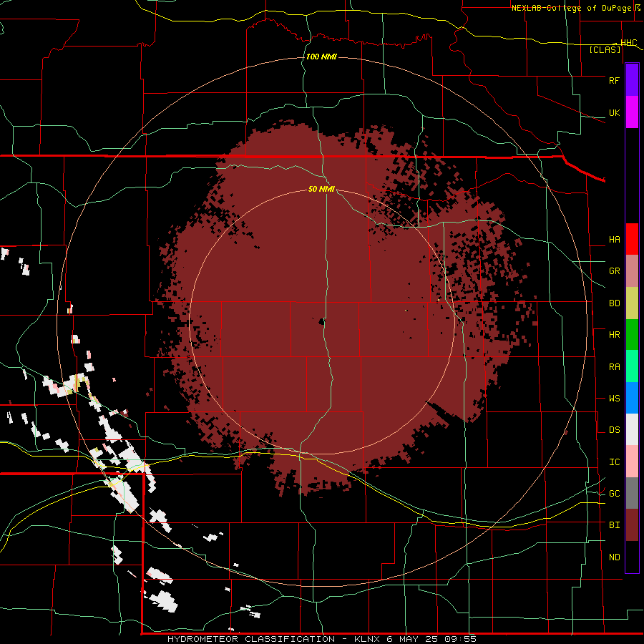Click the RF purple legend swatch

632,80
